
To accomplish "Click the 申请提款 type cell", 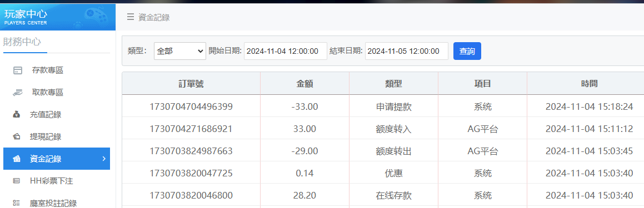I will pos(393,106).
